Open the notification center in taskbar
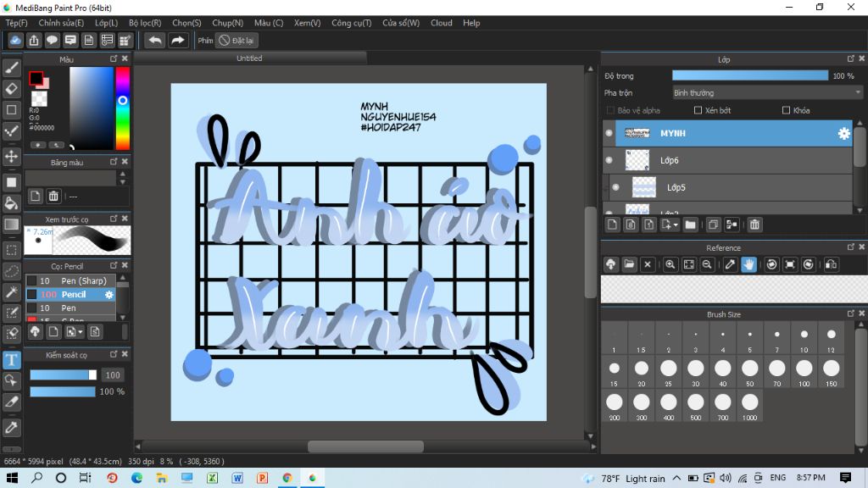 pos(845,478)
